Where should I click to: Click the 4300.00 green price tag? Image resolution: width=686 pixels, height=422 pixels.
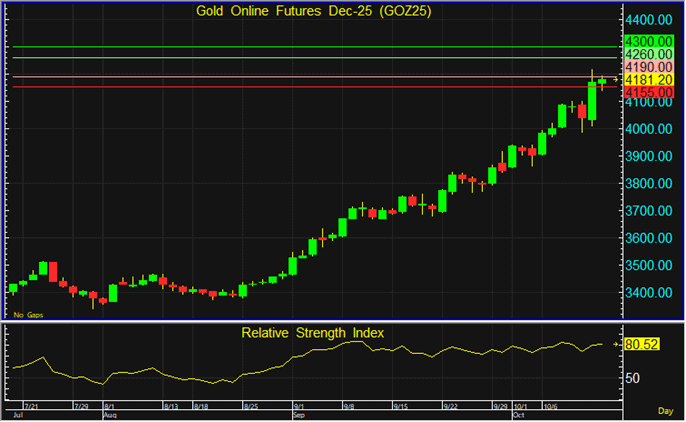(x=647, y=41)
